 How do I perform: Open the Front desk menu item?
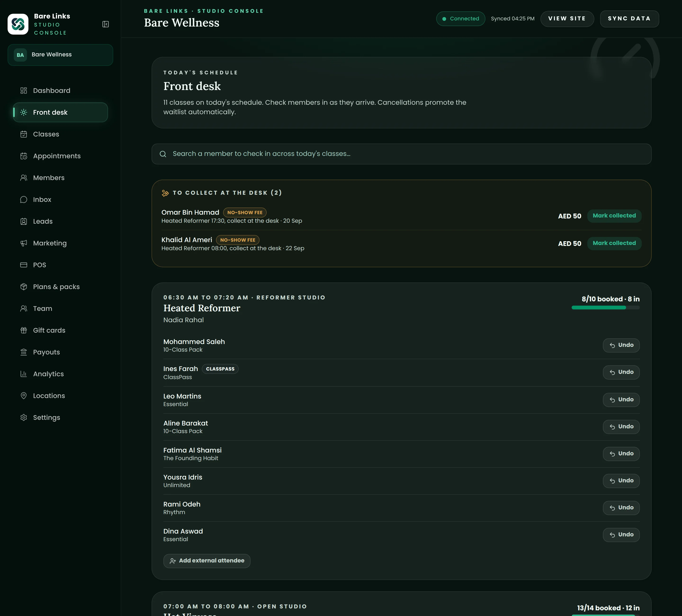[x=60, y=112]
